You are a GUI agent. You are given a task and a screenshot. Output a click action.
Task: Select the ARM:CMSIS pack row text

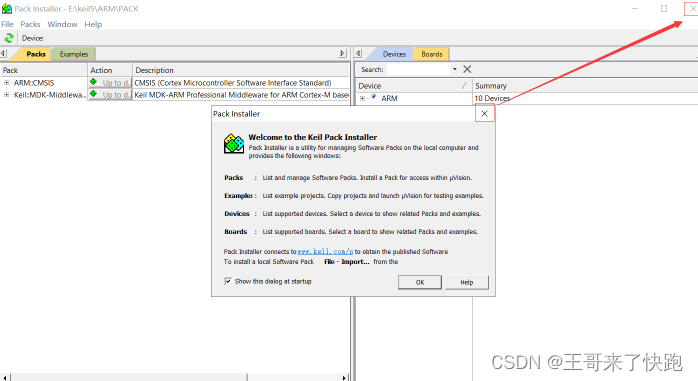point(34,83)
